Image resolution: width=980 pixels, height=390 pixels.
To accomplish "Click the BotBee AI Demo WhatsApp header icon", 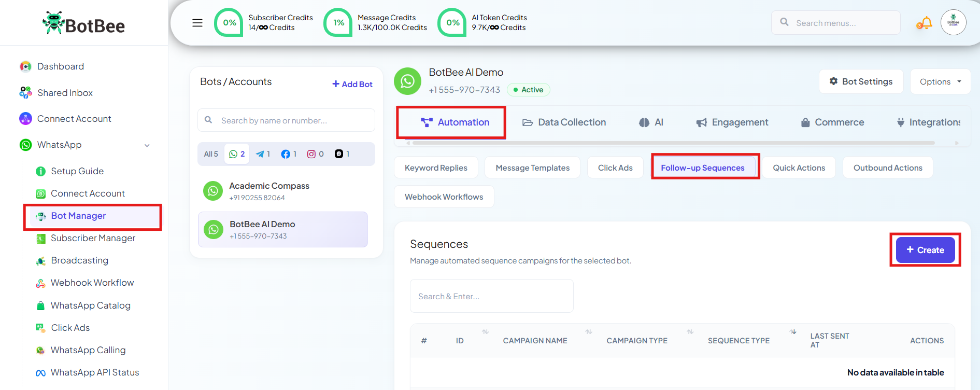I will point(407,81).
